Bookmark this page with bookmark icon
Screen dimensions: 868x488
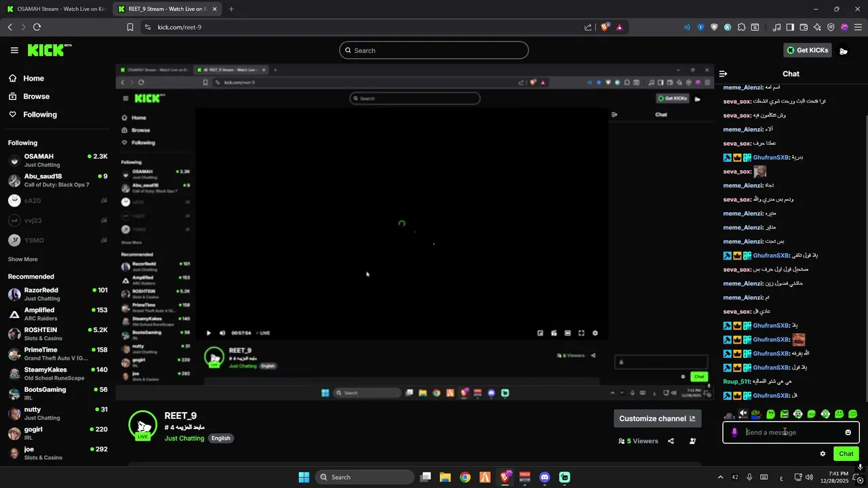point(130,27)
